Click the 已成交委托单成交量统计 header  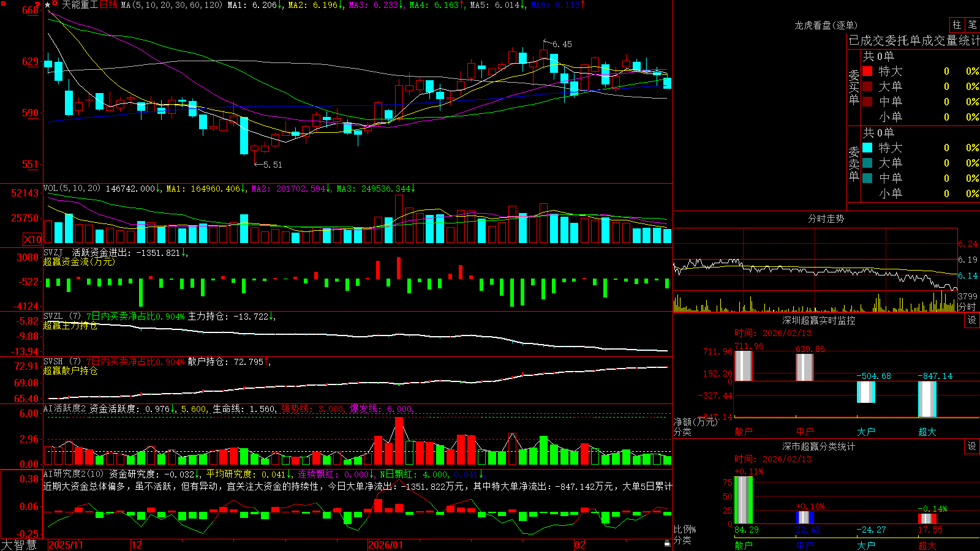914,40
